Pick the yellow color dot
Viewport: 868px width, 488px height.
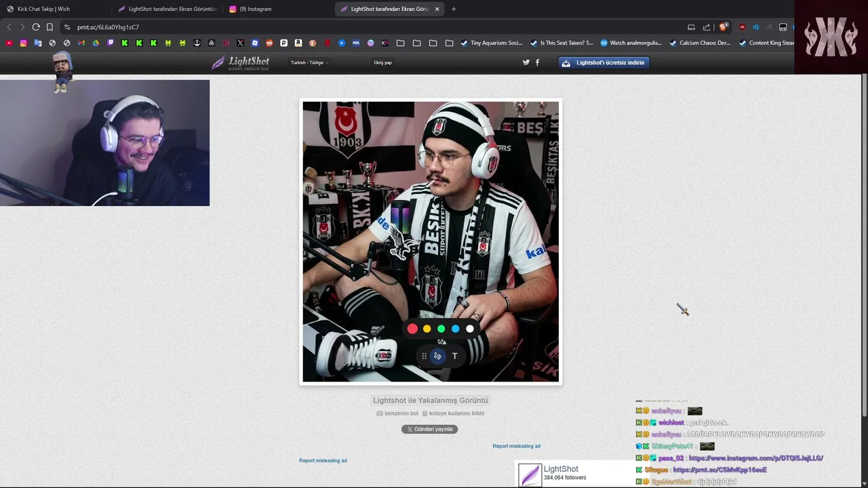click(427, 329)
